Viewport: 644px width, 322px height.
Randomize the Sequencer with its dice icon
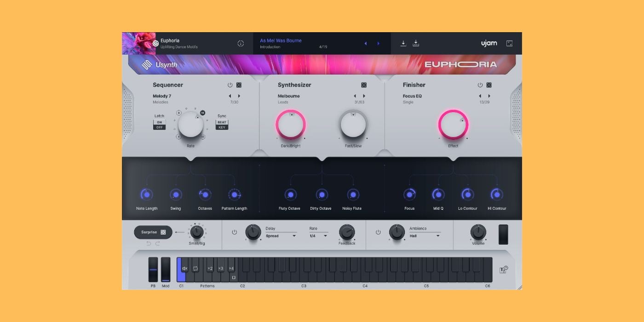coord(239,85)
